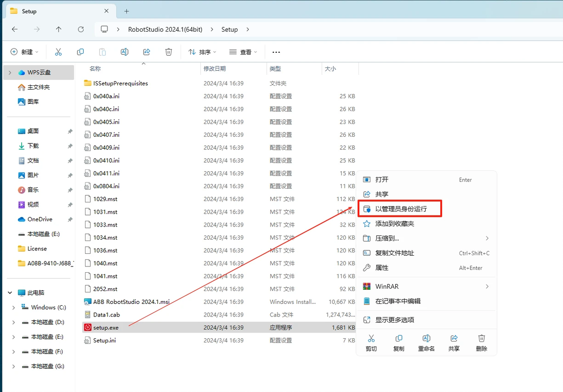Close the Setup tab
This screenshot has height=392, width=563.
click(106, 11)
